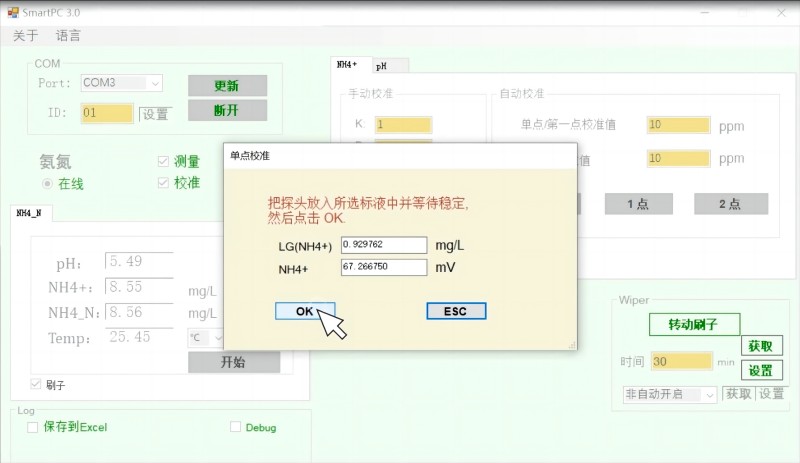Click OK in the 单点校准 dialog

coord(305,311)
